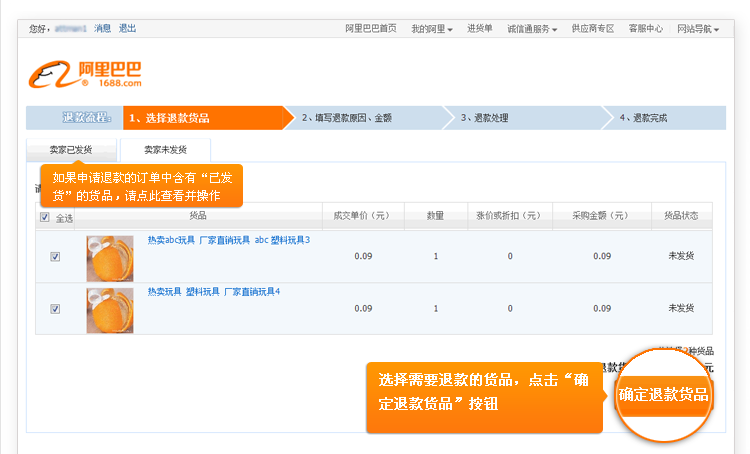This screenshot has height=454, width=750.
Task: Click the 退出 logout link
Action: tap(127, 29)
